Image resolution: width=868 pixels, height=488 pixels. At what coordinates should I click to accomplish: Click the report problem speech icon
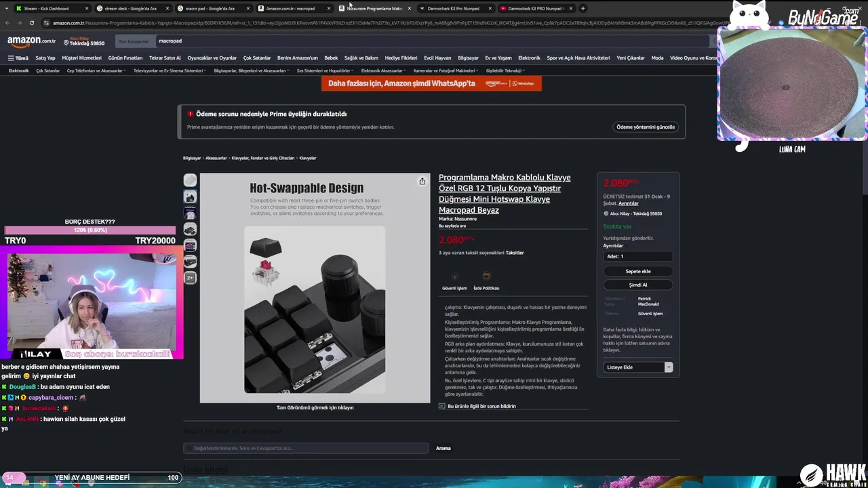point(442,406)
